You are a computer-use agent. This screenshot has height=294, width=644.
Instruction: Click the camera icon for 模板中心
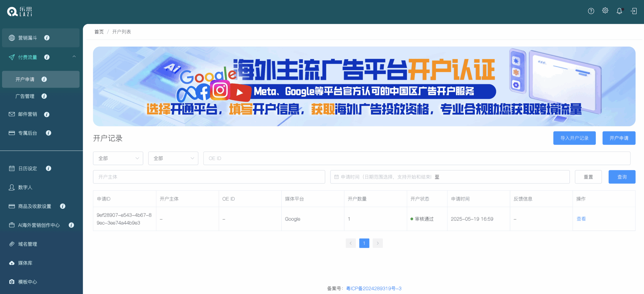click(x=12, y=282)
